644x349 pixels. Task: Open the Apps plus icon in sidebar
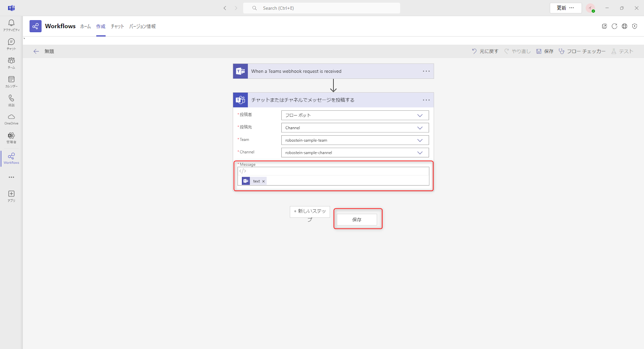(11, 196)
